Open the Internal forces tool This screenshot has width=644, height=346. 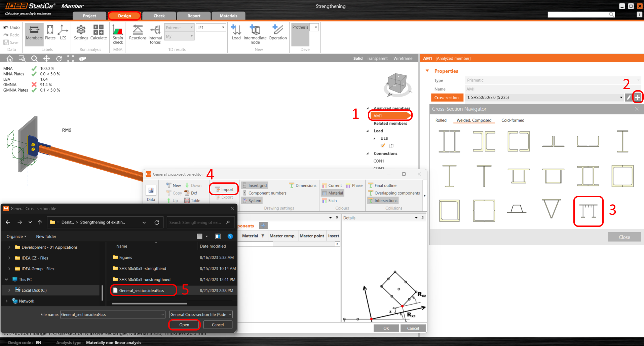coord(155,34)
